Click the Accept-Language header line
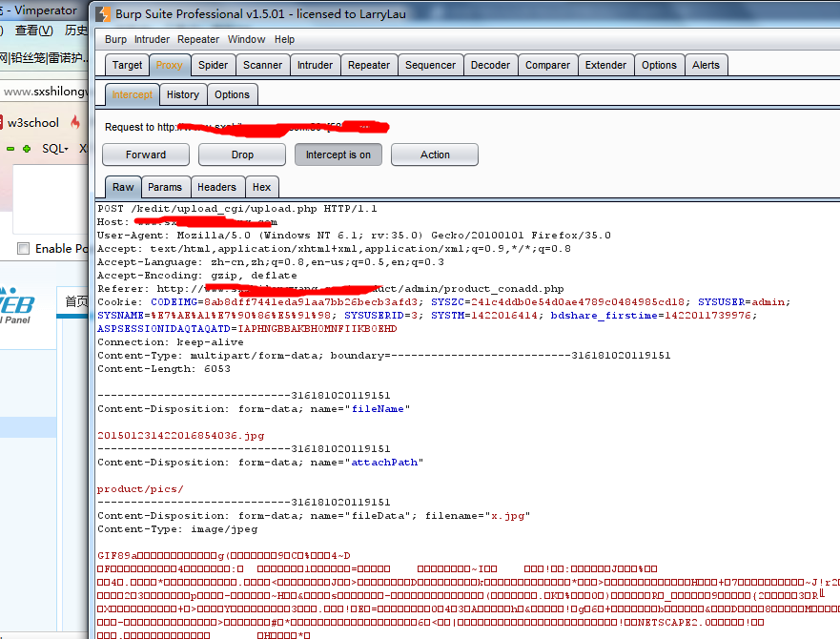The height and width of the screenshot is (639, 840). pyautogui.click(x=271, y=262)
